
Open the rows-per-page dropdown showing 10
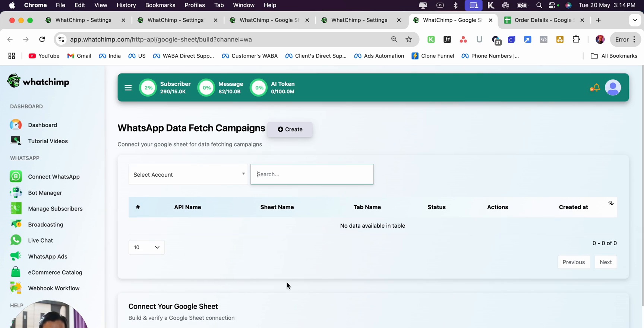pos(146,247)
